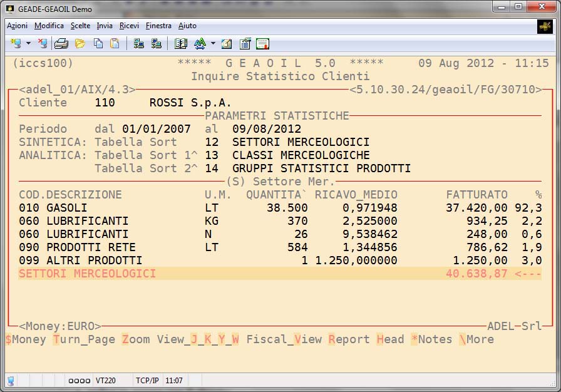Click the Fiscal_View command
Viewport: 561px width, 392px height.
click(x=284, y=339)
